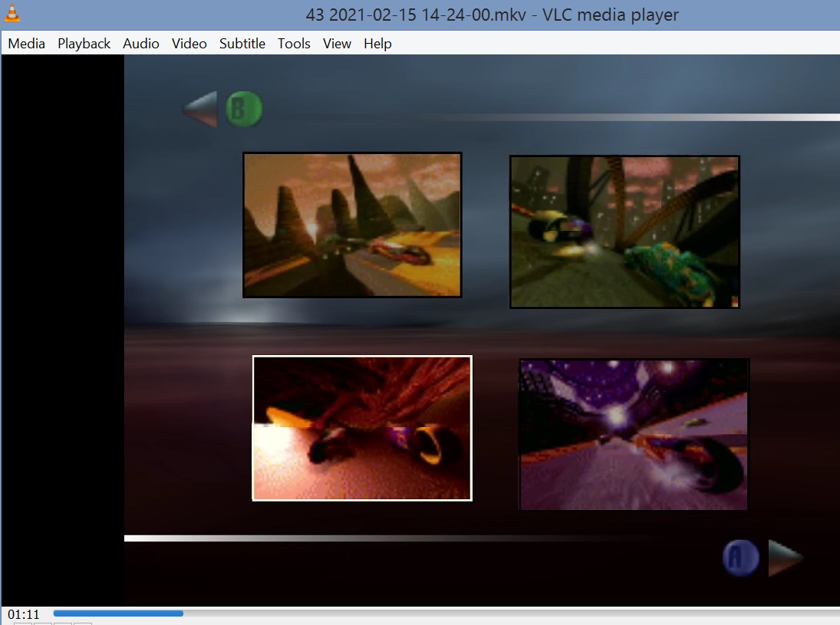Click the VLC cone icon in title bar
The width and height of the screenshot is (840, 625).
point(12,14)
